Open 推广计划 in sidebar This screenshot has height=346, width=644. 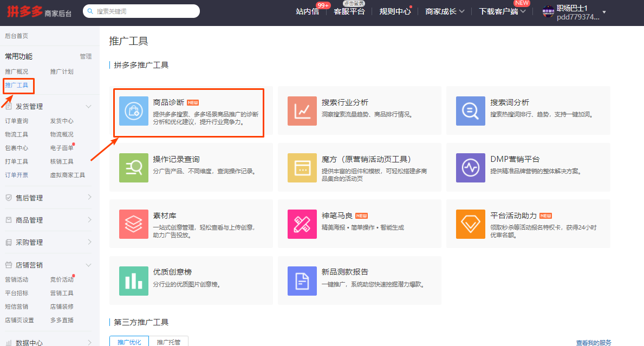pos(62,71)
